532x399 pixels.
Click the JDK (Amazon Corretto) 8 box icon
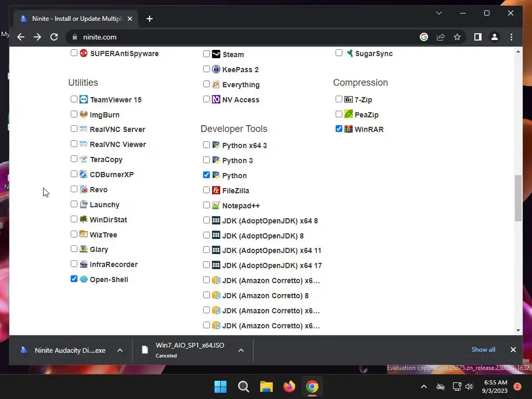click(216, 295)
